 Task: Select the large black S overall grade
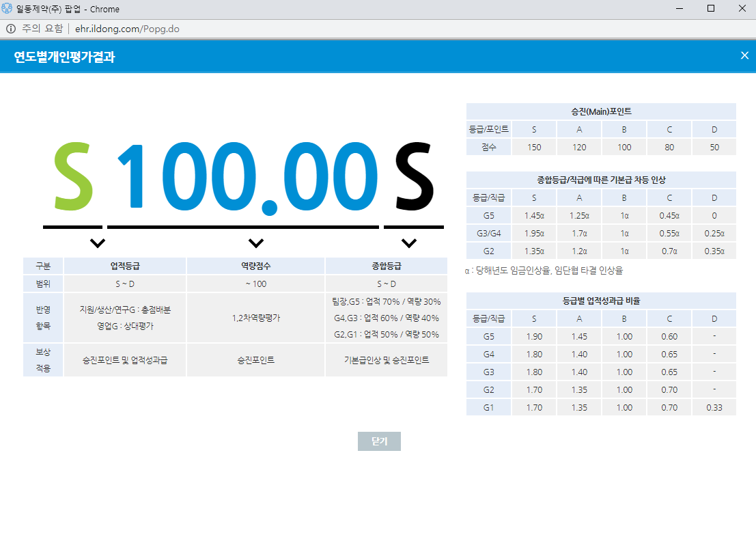tap(414, 176)
